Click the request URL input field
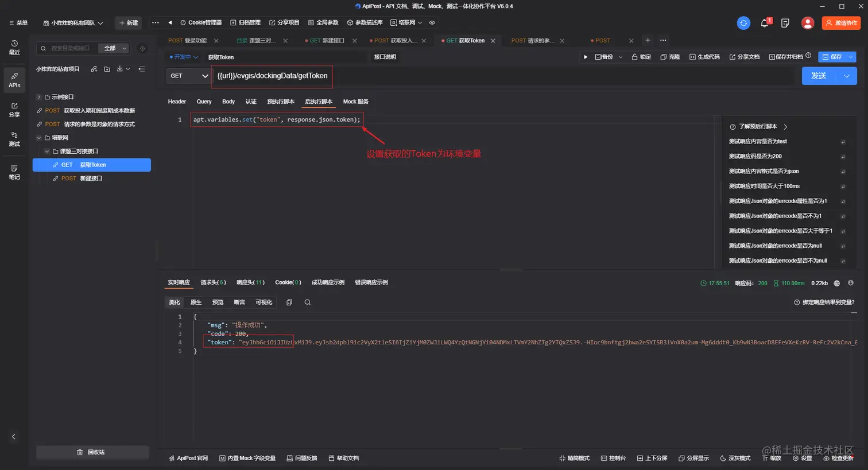The height and width of the screenshot is (470, 868). (x=505, y=76)
